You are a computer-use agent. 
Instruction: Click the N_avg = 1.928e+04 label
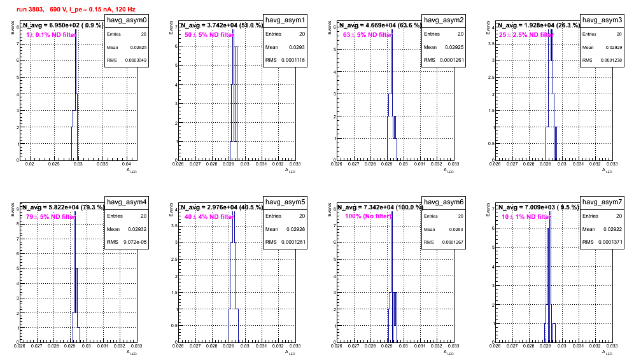pos(538,25)
